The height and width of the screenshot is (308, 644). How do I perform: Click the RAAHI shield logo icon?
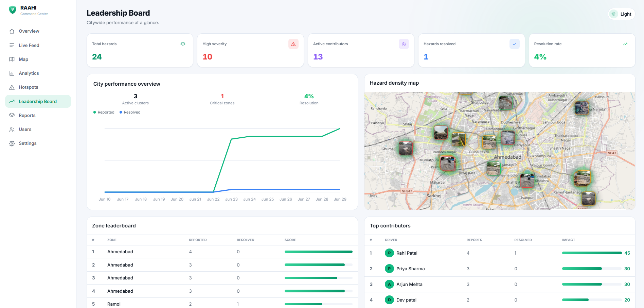point(13,10)
